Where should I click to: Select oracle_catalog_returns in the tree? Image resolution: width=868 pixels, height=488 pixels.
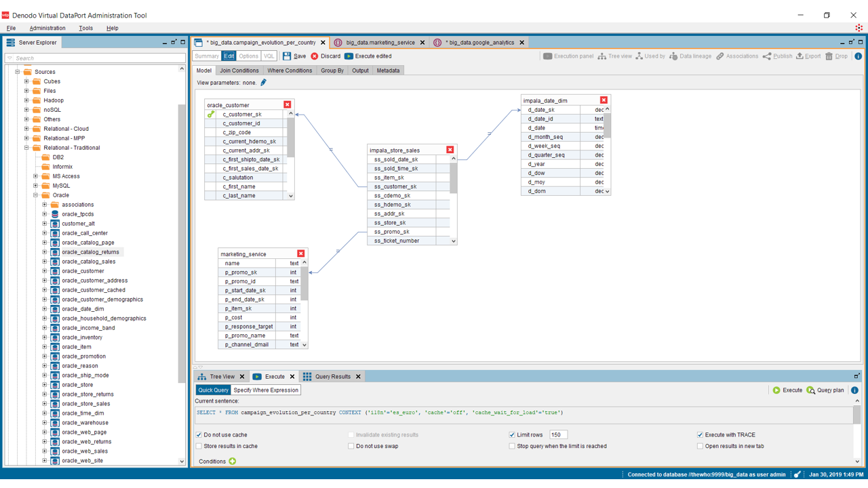(90, 252)
